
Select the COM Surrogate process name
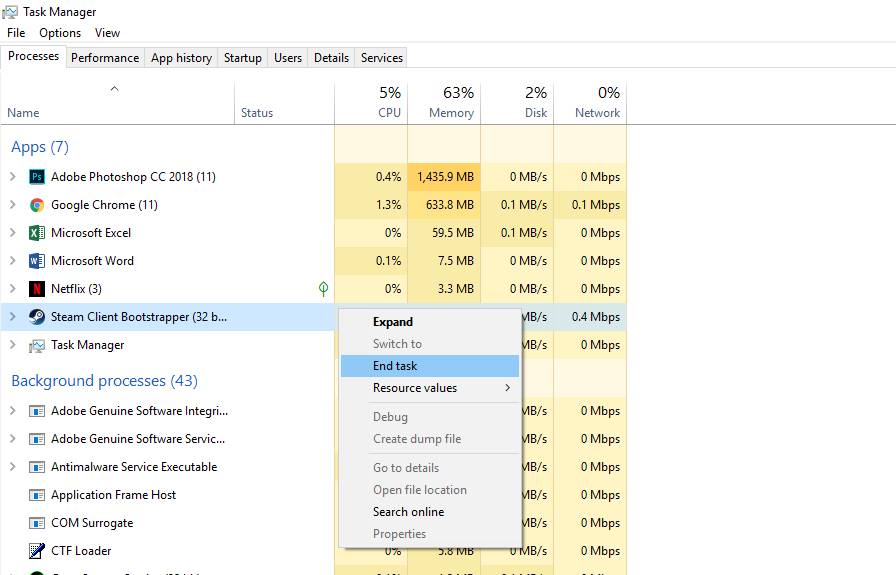92,523
